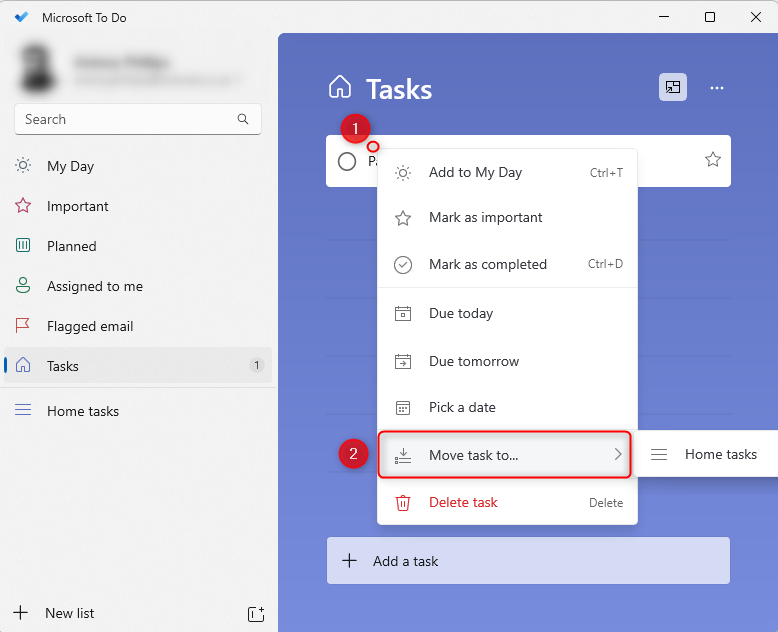Star the task to mark it important
Viewport: 778px width, 632px height.
click(712, 160)
